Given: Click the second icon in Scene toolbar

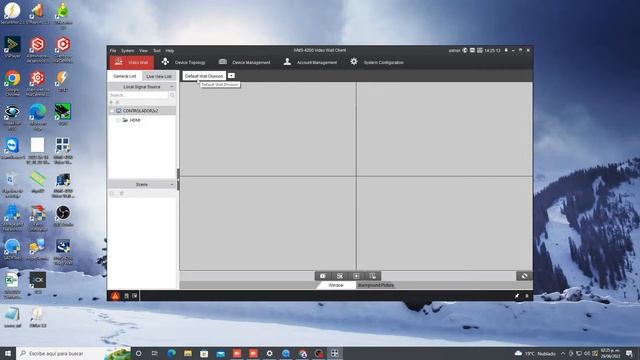Looking at the screenshot, I should coord(122,193).
